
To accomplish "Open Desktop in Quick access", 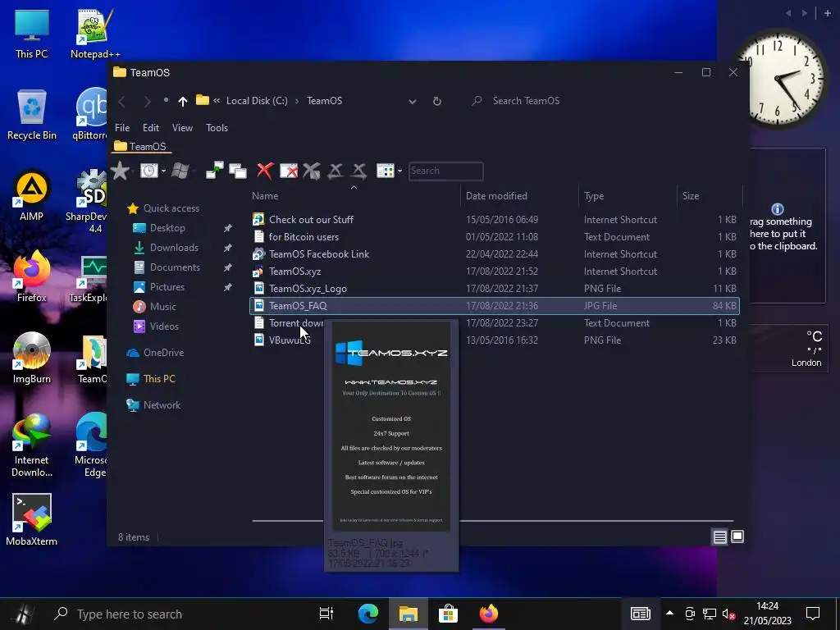I will [x=159, y=228].
